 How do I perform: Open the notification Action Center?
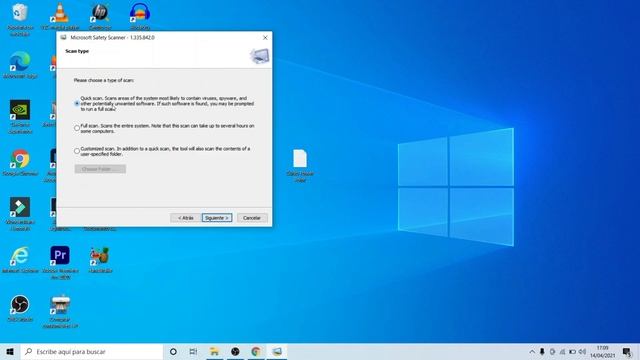tap(627, 351)
